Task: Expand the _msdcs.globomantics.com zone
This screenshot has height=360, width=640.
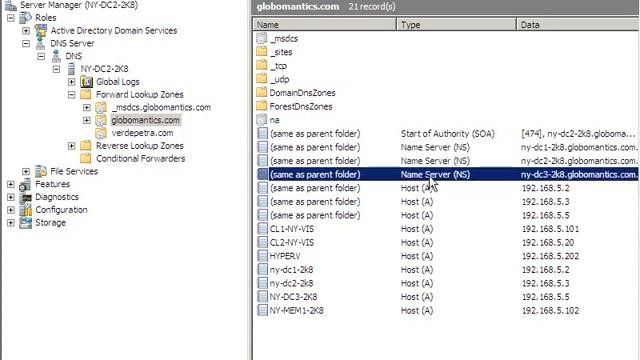Action: 87,107
